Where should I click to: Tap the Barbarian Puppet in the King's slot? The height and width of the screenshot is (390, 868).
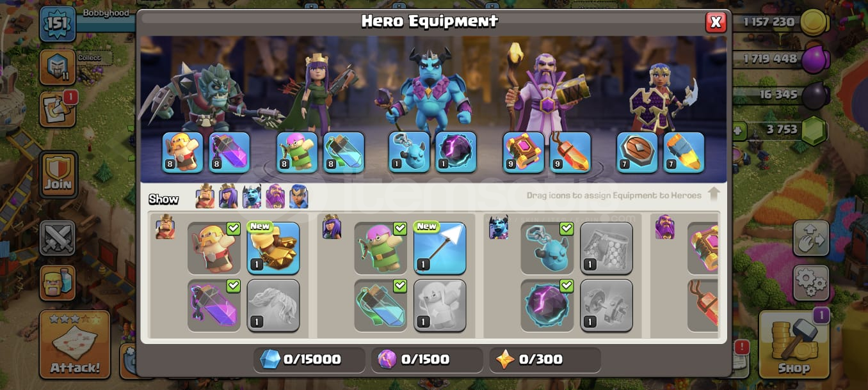click(182, 152)
